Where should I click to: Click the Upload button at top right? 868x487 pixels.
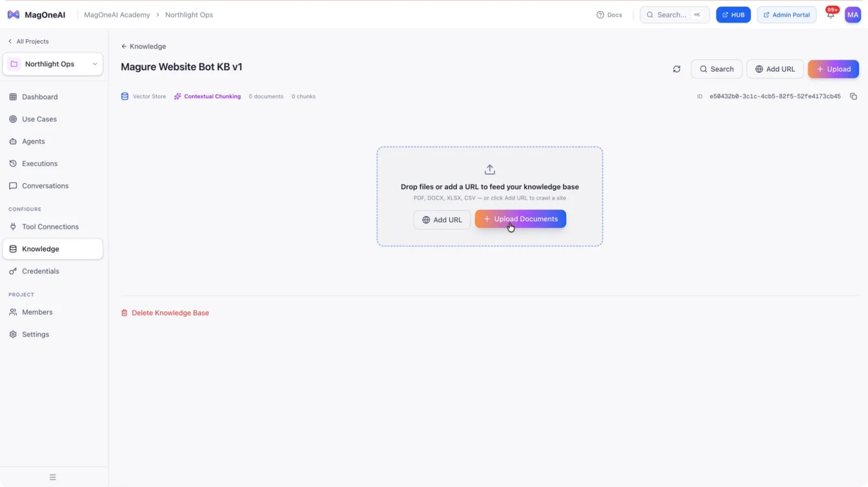tap(833, 69)
